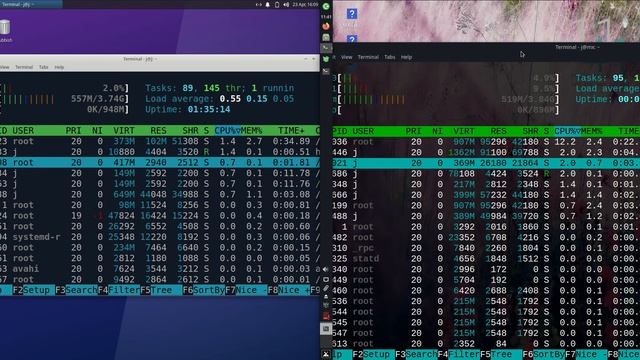Open the Help menu in the left terminal window
The image size is (640, 360).
pos(59,67)
